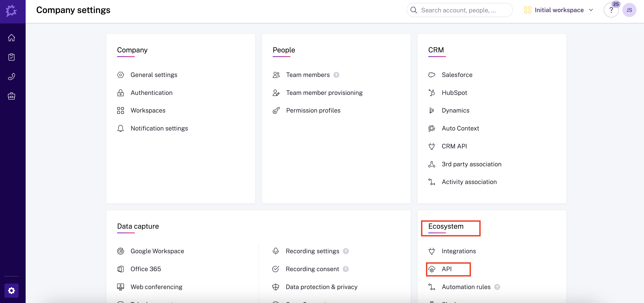Open General settings under Company
This screenshot has height=303, width=644.
154,75
